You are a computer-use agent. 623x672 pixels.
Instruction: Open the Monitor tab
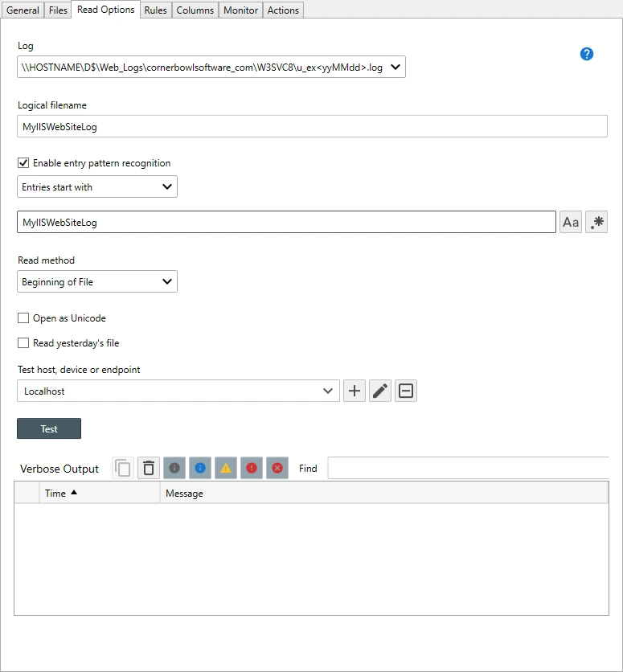240,10
